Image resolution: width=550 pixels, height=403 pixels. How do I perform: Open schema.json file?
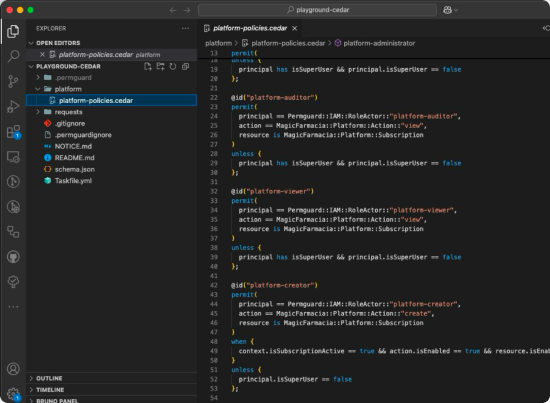112,169
